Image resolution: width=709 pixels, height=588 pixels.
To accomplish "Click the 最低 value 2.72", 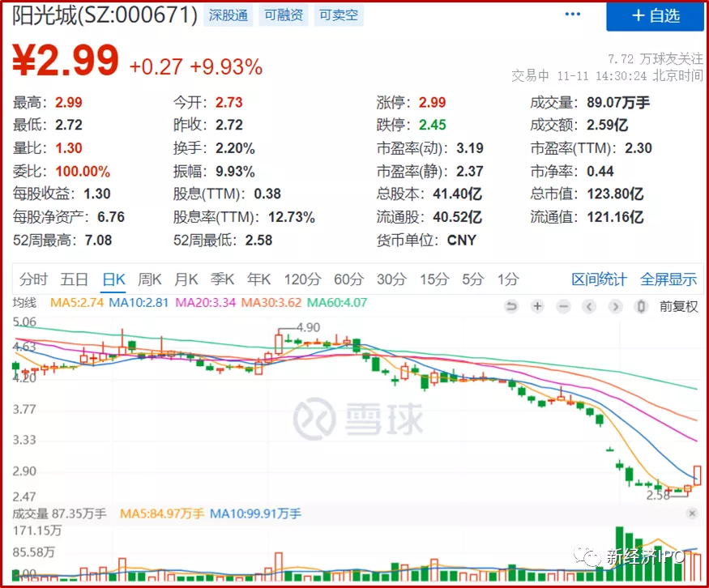I will [x=69, y=125].
